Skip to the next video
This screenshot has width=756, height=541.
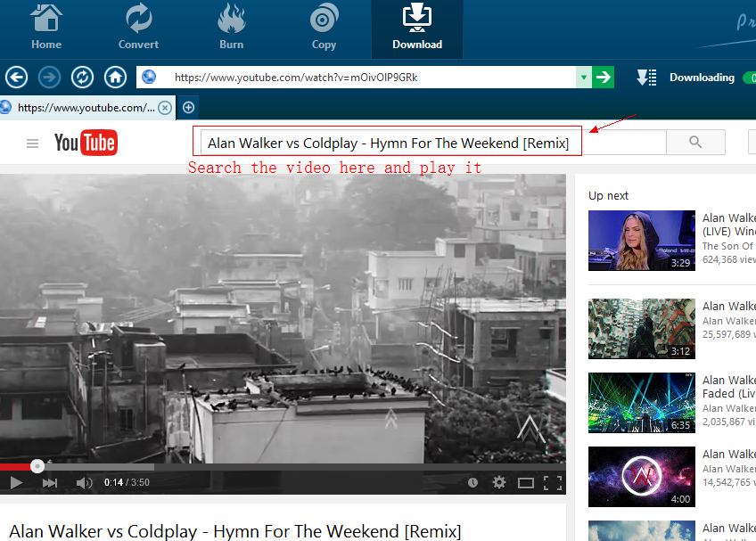[x=50, y=483]
